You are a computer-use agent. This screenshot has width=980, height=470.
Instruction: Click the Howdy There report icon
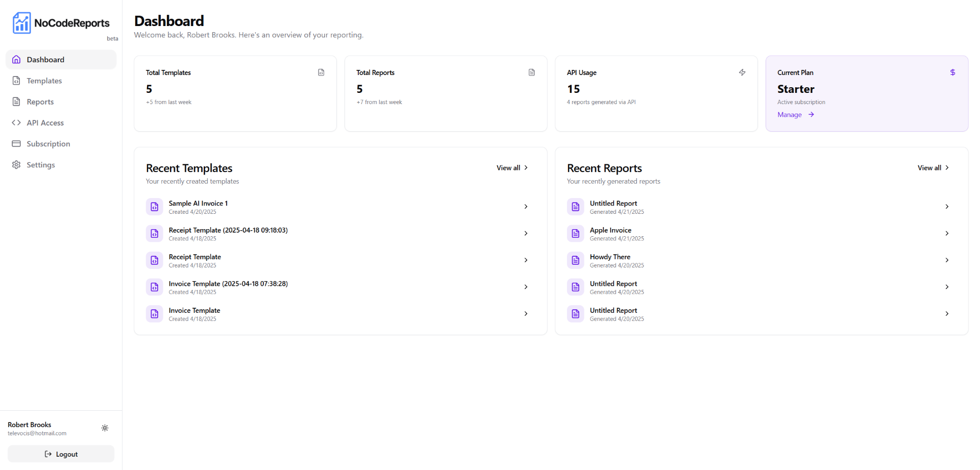coord(576,260)
